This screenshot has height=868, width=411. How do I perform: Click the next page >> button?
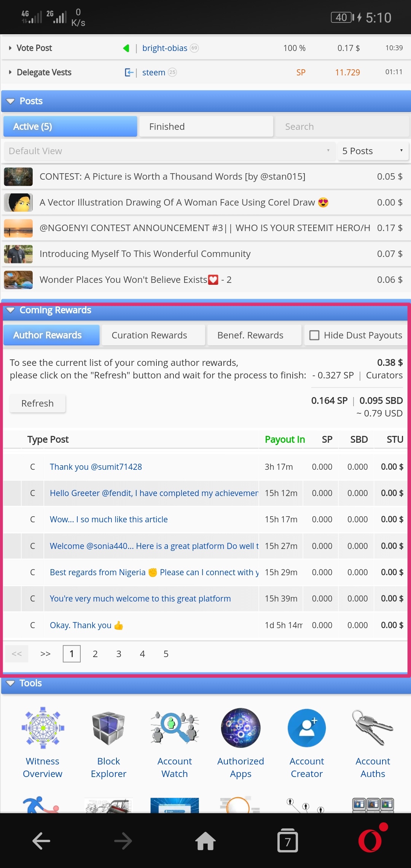coord(45,654)
